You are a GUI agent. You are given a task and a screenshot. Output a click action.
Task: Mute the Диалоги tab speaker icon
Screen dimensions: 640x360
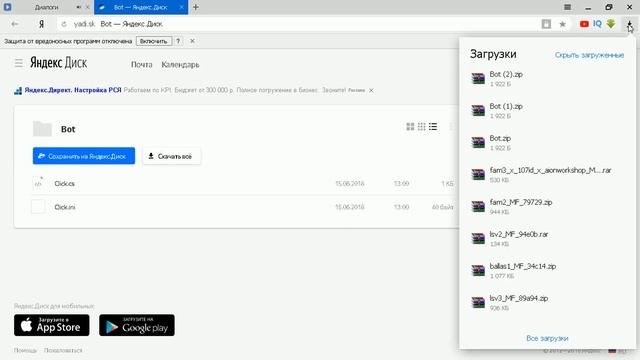click(78, 7)
